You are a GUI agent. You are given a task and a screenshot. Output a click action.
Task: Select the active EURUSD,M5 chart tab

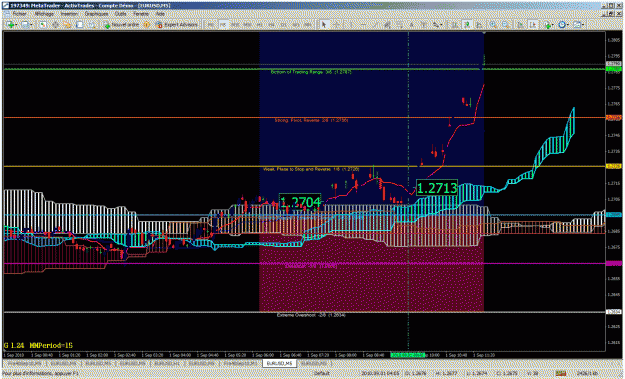(279, 363)
